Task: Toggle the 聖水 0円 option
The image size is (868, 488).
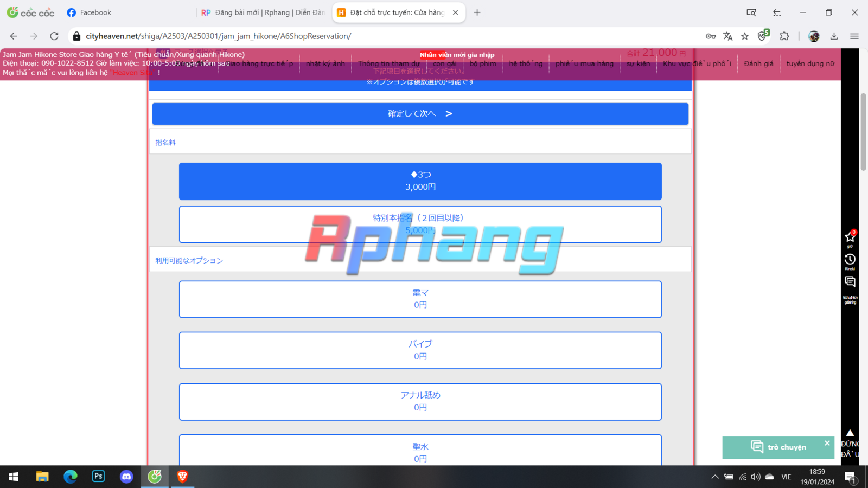Action: tap(420, 450)
